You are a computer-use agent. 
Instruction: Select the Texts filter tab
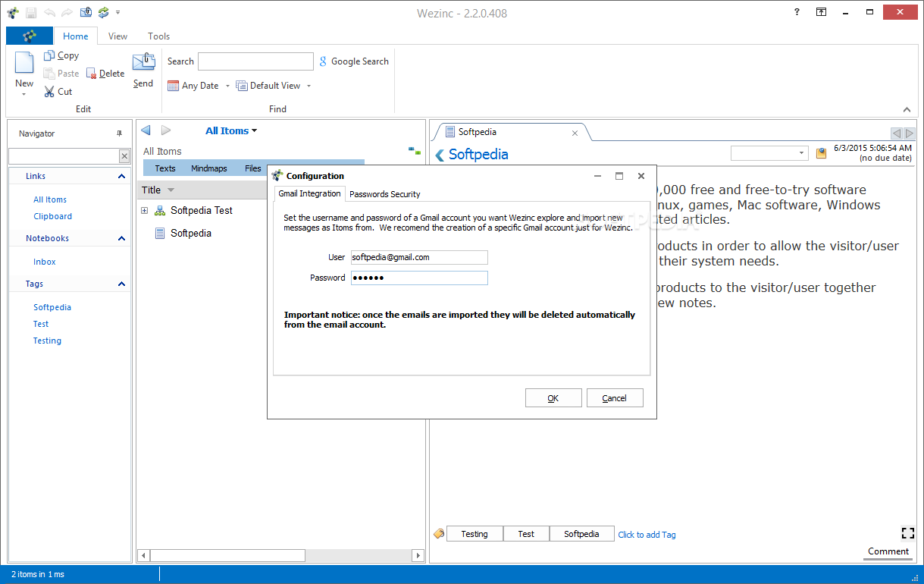pos(164,168)
